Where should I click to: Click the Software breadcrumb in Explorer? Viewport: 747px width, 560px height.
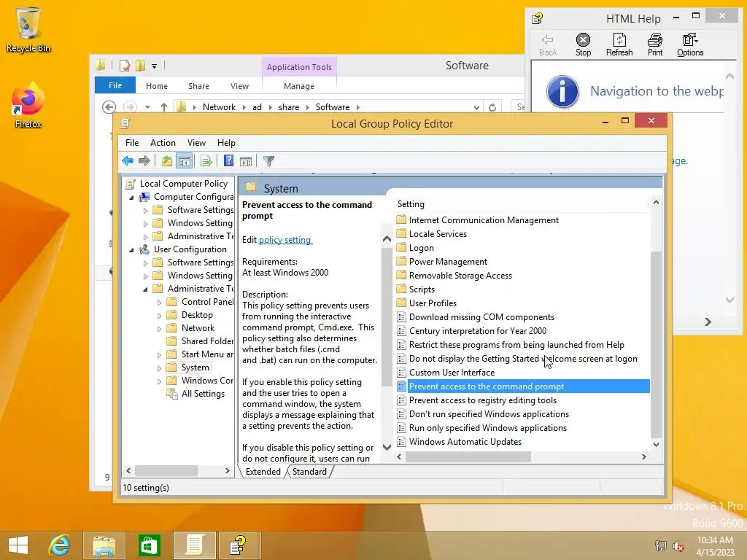333,107
